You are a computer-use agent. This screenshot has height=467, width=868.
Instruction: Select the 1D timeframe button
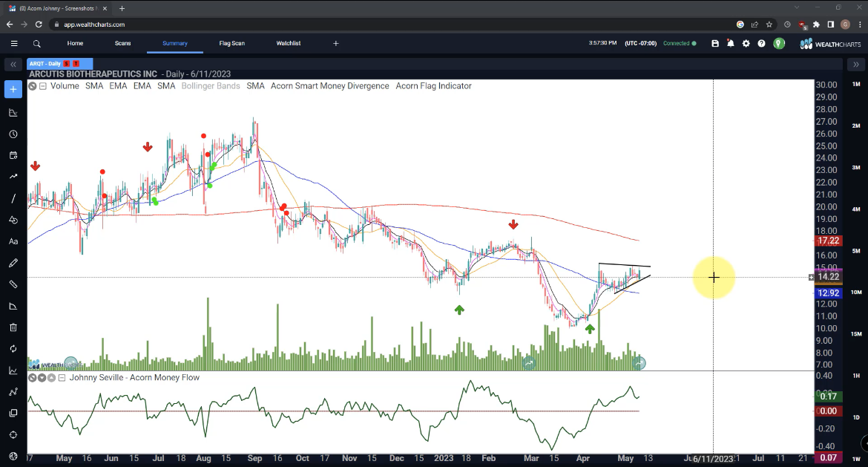[x=856, y=417]
